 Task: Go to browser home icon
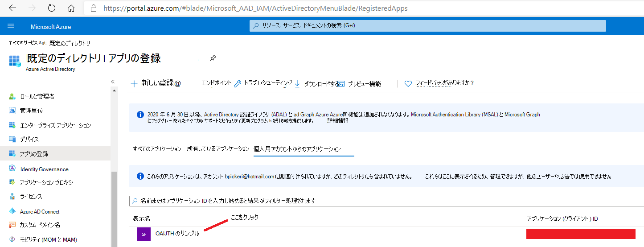[71, 8]
